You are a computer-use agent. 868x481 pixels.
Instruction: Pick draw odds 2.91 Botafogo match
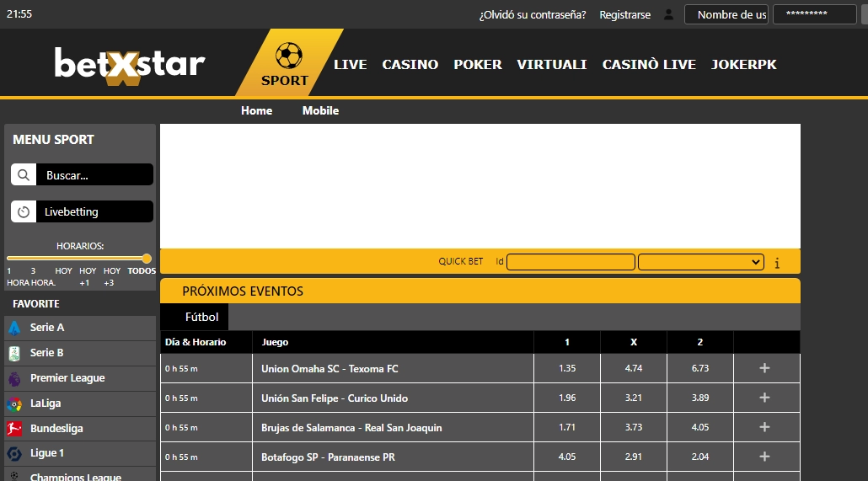633,457
